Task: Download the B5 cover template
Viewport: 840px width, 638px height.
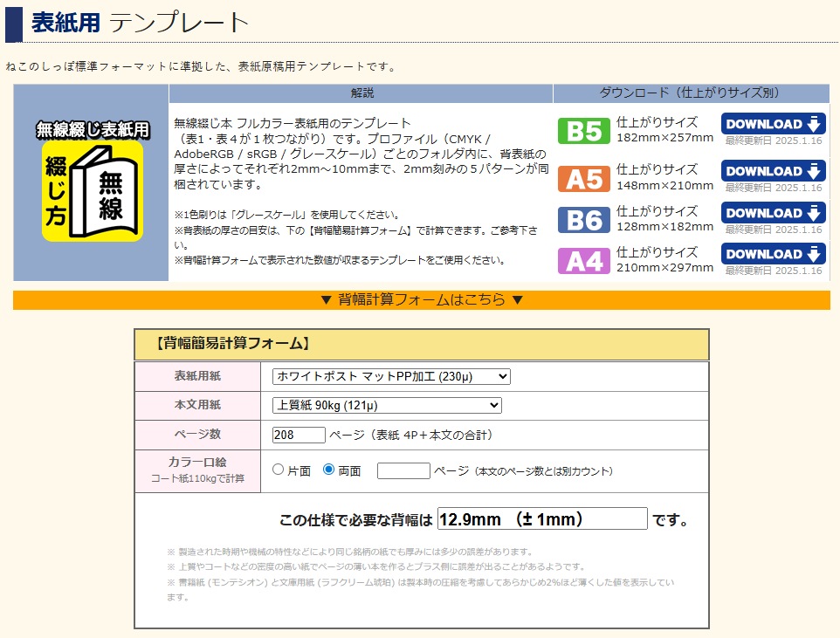Action: [773, 124]
